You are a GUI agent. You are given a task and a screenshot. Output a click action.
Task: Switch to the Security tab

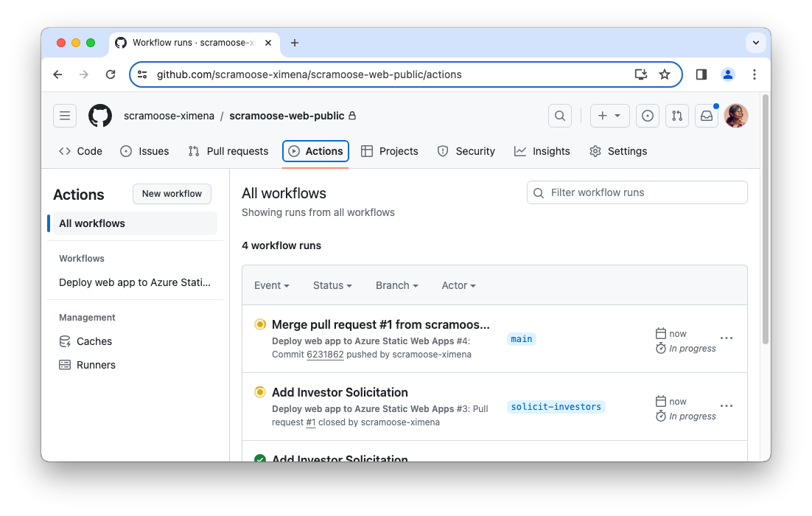[x=466, y=151]
